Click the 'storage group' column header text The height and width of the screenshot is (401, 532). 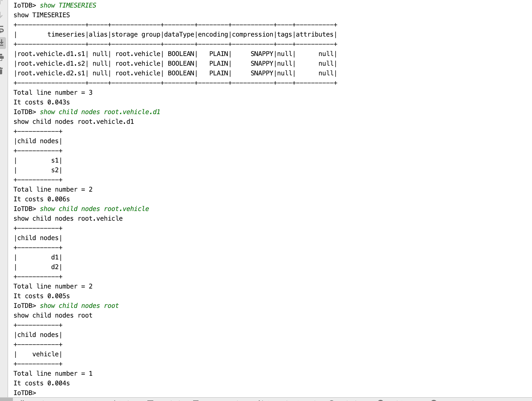[x=136, y=34]
